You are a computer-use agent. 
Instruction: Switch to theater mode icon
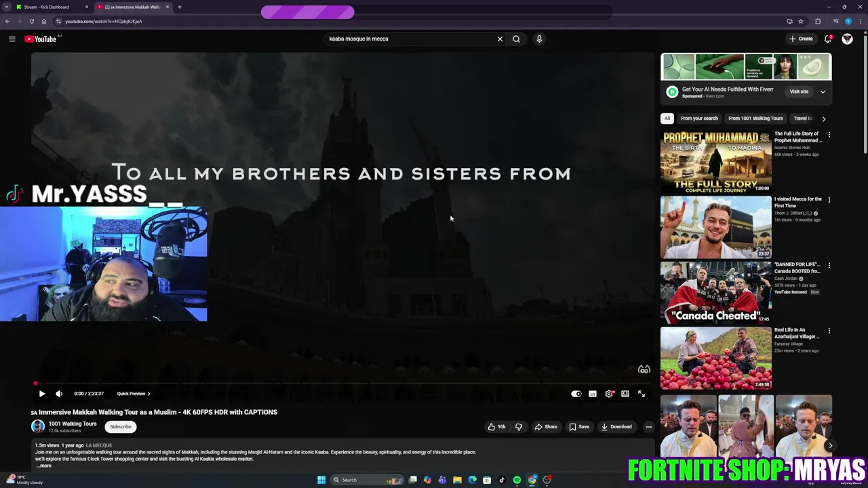coord(625,394)
